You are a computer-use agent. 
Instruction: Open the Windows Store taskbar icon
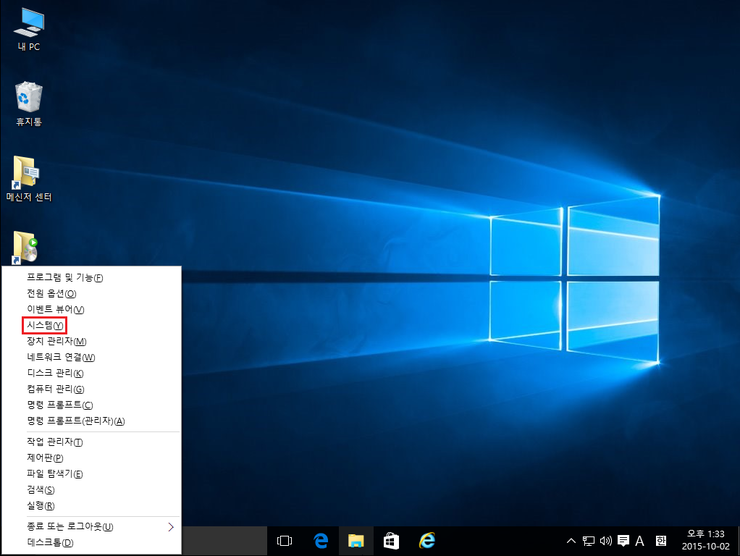tap(391, 541)
